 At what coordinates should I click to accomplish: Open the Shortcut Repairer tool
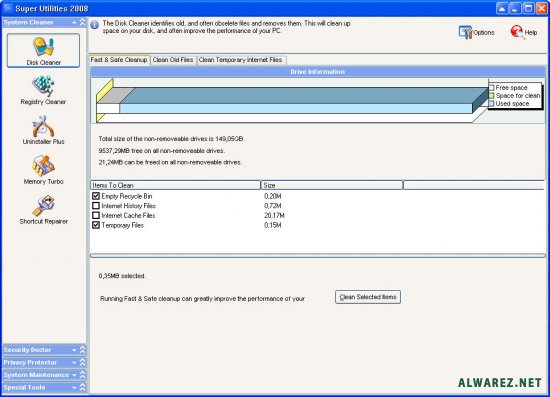[x=43, y=210]
